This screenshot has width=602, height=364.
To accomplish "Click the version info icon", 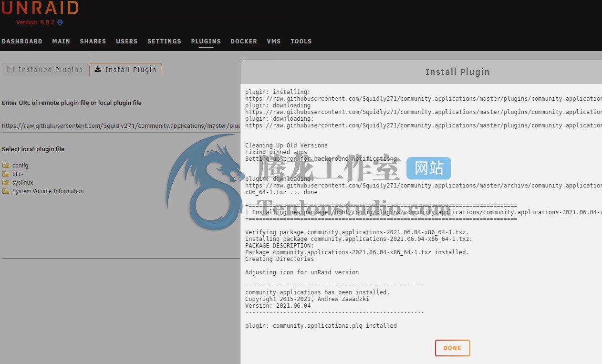I will (60, 22).
